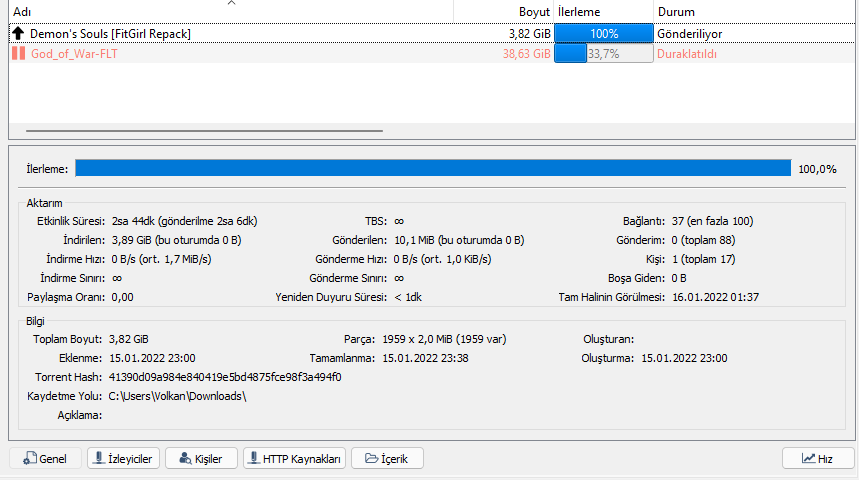
Task: Open the Genel tab
Action: [45, 459]
